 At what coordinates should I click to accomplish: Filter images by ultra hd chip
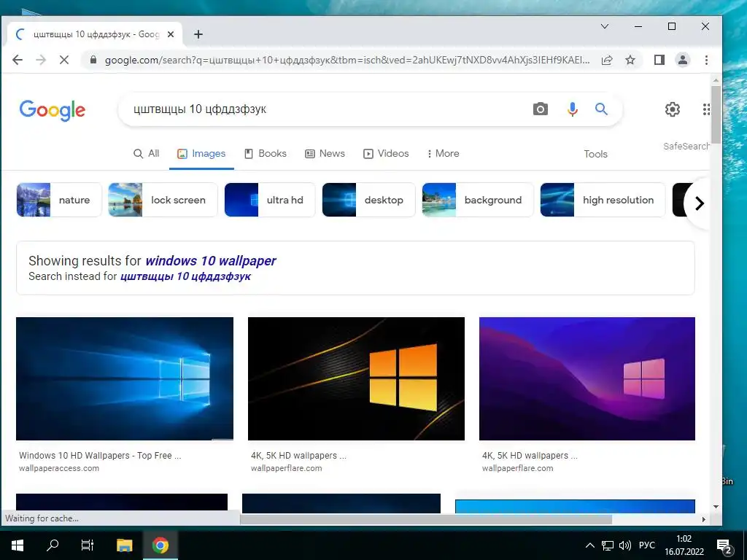click(270, 200)
